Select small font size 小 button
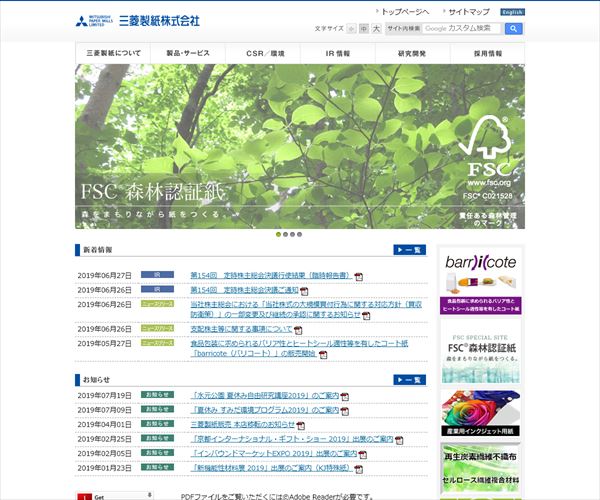 pyautogui.click(x=351, y=28)
